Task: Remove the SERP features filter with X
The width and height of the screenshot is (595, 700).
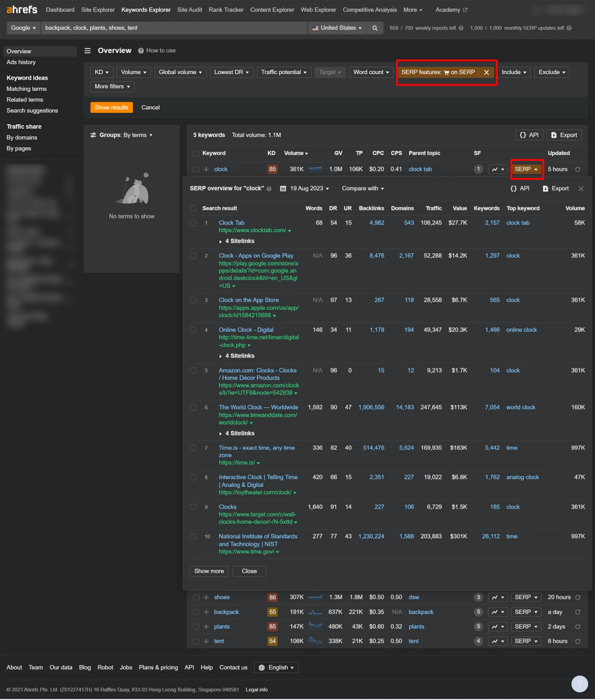Action: click(x=486, y=72)
